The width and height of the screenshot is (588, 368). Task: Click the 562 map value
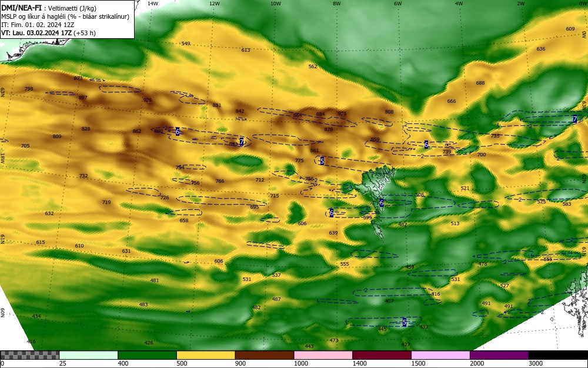313,66
